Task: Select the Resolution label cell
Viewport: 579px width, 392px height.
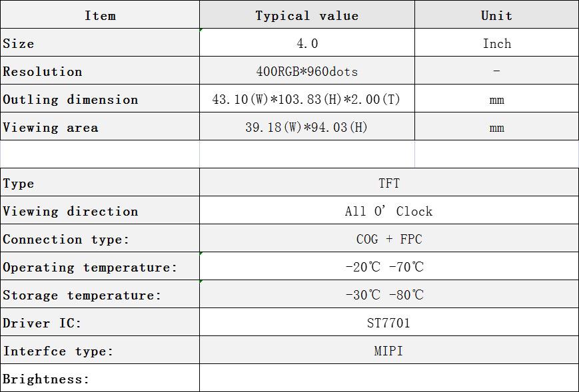Action: click(100, 71)
